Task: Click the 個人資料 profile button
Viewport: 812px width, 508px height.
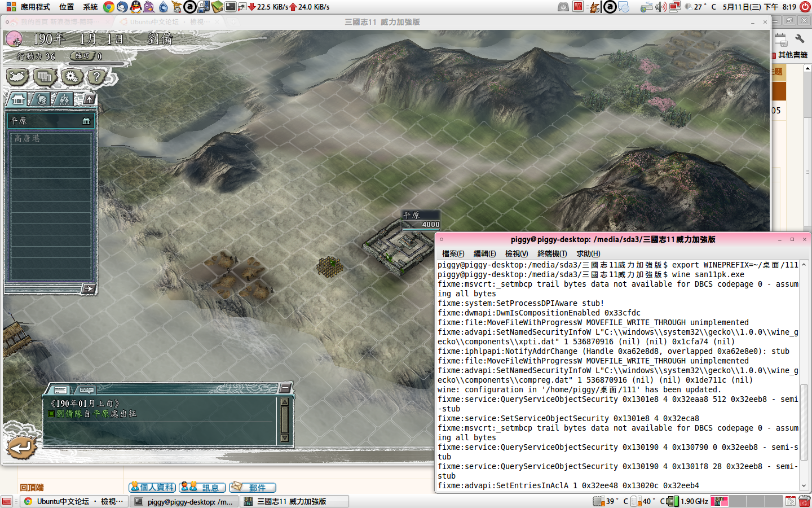Action: 152,487
